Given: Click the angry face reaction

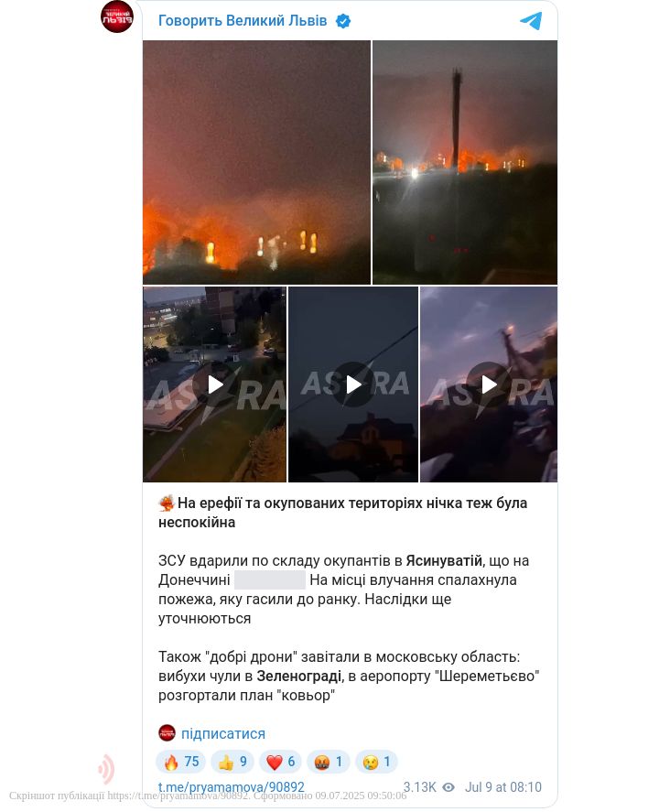Looking at the screenshot, I should pyautogui.click(x=329, y=762).
